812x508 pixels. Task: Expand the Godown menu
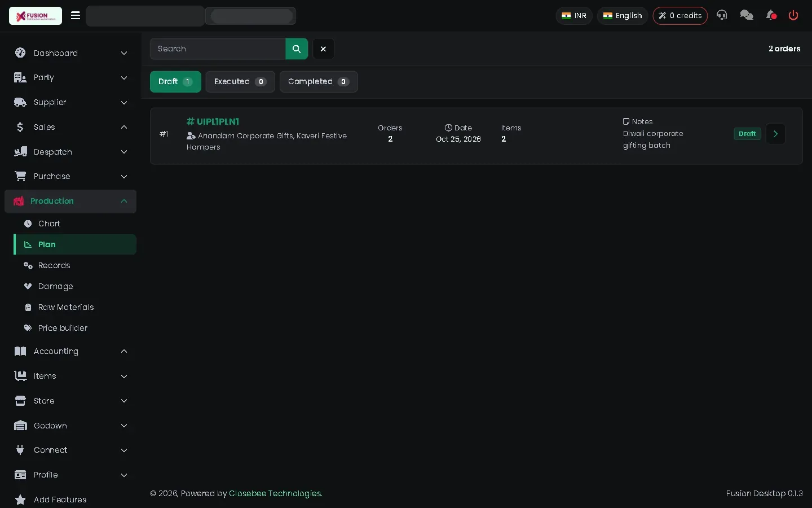[x=70, y=426]
